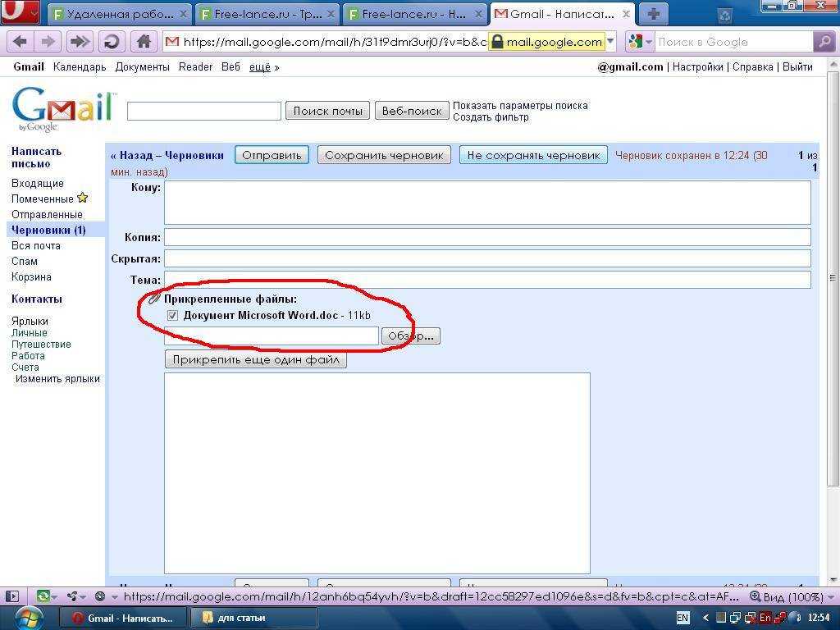Viewport: 840px width, 630px height.
Task: Open the Отправленные folder
Action: pyautogui.click(x=47, y=214)
